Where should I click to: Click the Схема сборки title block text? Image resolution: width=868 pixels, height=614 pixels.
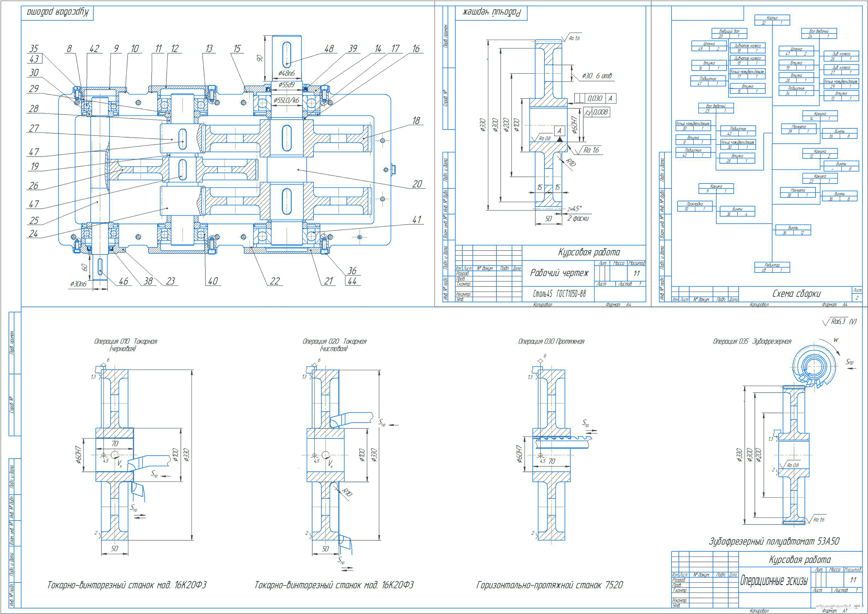click(796, 294)
